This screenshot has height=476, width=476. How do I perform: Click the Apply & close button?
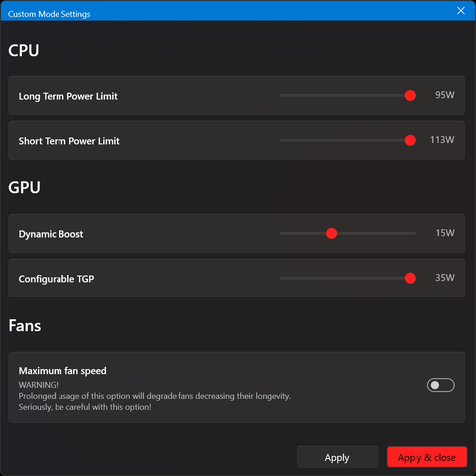(x=426, y=457)
